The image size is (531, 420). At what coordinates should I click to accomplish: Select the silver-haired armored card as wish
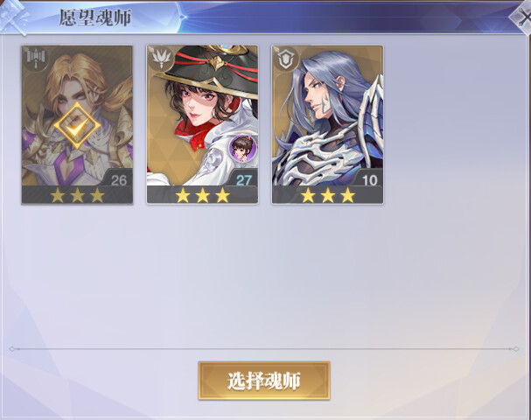[x=327, y=124]
